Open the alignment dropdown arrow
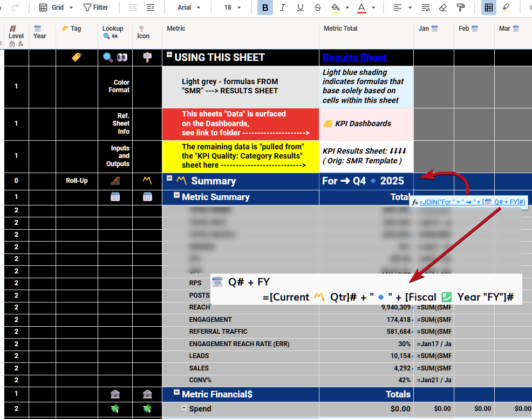The image size is (532, 419). tap(410, 8)
